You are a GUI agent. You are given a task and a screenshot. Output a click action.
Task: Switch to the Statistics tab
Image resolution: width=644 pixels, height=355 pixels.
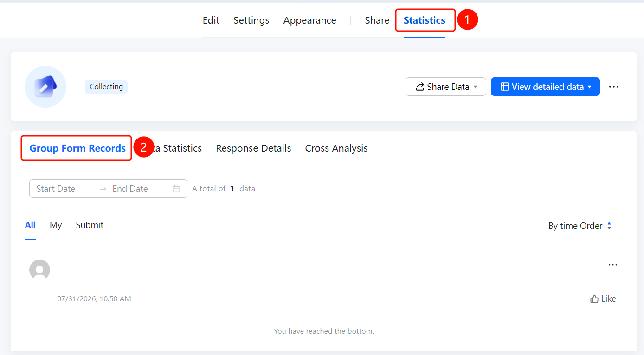425,20
